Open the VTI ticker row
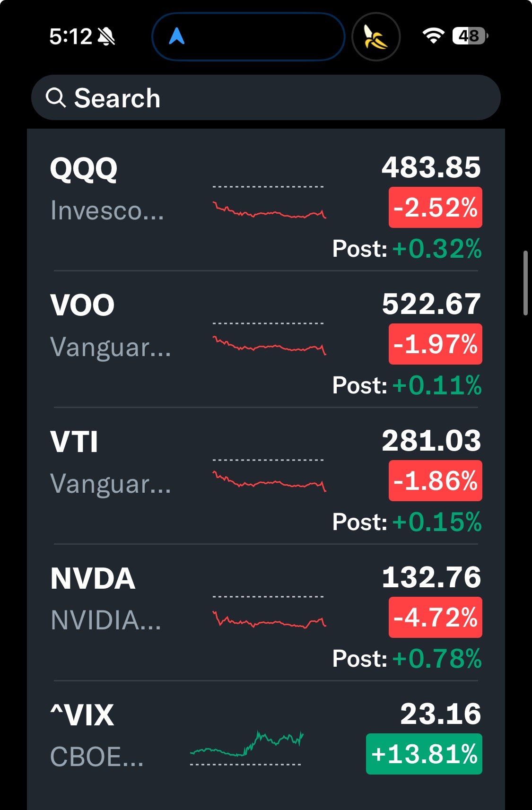The width and height of the screenshot is (532, 810). pos(266,476)
